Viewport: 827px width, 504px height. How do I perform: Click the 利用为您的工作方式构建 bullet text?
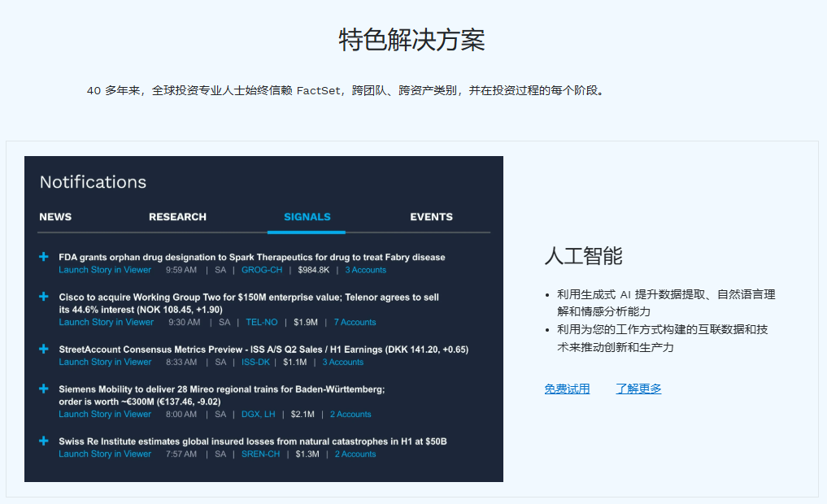tap(663, 338)
